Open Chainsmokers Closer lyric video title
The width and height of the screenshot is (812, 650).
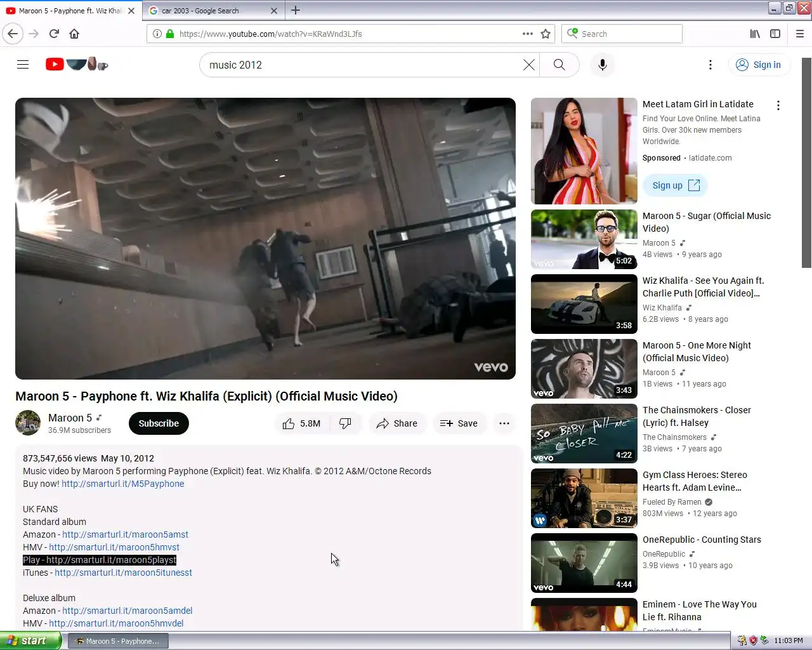tap(697, 416)
